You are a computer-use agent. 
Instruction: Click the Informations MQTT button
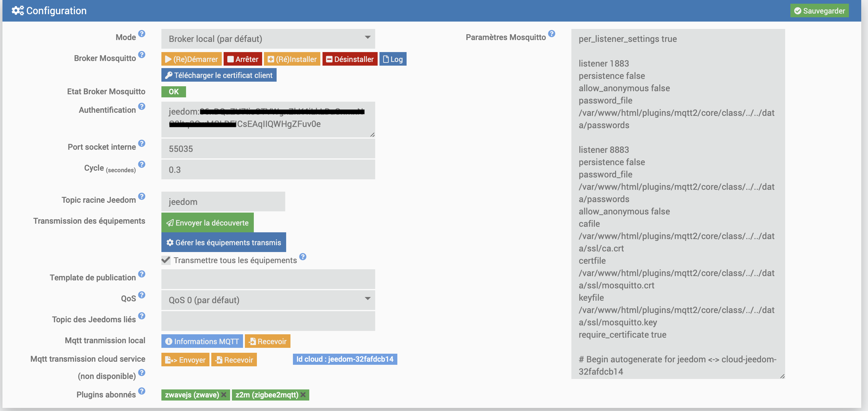(x=202, y=342)
